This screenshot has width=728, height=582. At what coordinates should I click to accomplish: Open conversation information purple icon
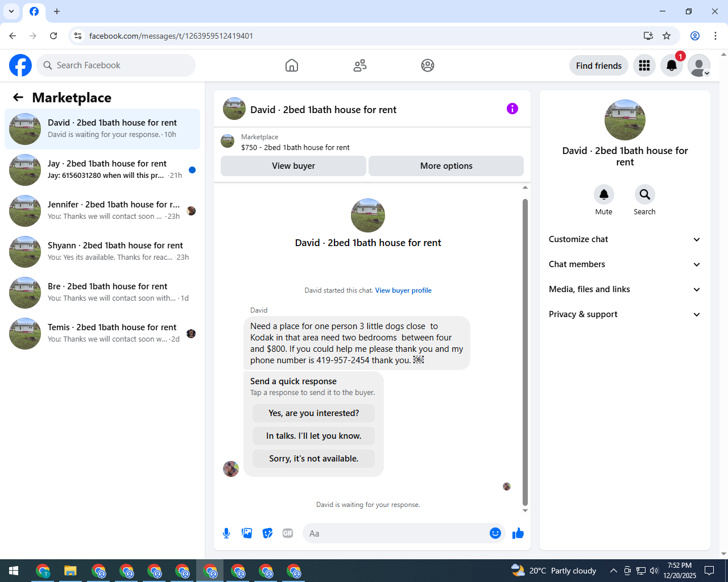pyautogui.click(x=512, y=109)
